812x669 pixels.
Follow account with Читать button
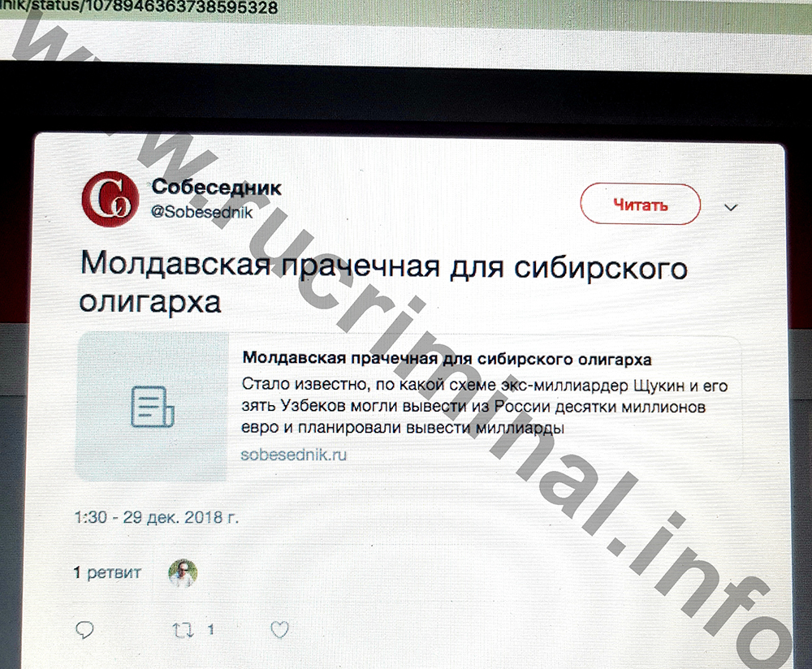tap(640, 205)
